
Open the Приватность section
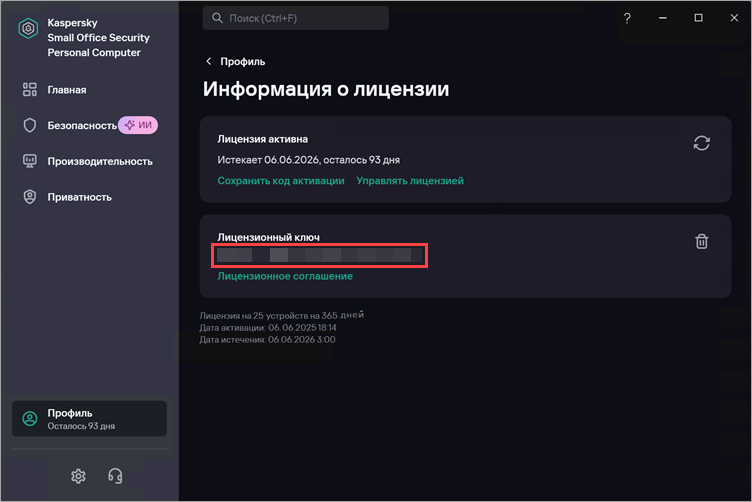click(80, 197)
